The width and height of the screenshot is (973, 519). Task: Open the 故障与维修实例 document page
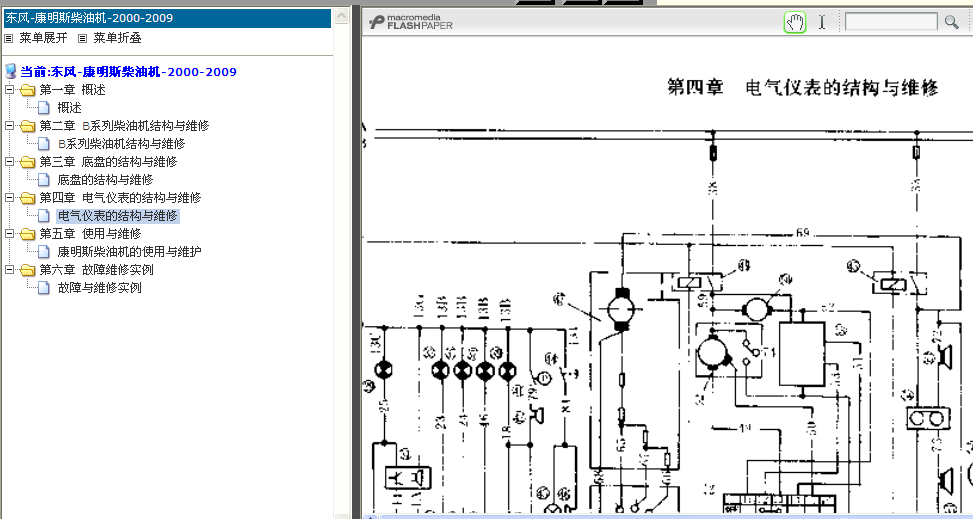pos(99,288)
